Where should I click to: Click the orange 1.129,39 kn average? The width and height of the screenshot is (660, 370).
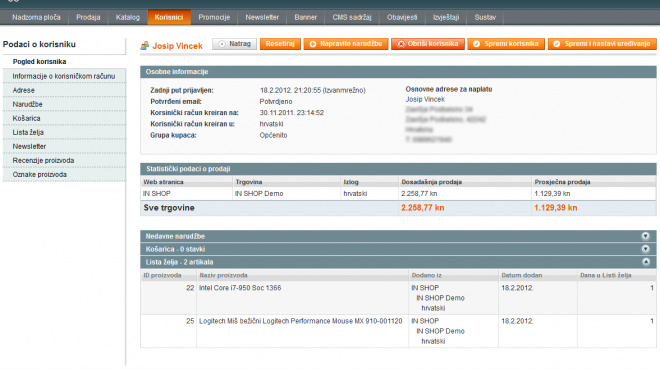(556, 208)
